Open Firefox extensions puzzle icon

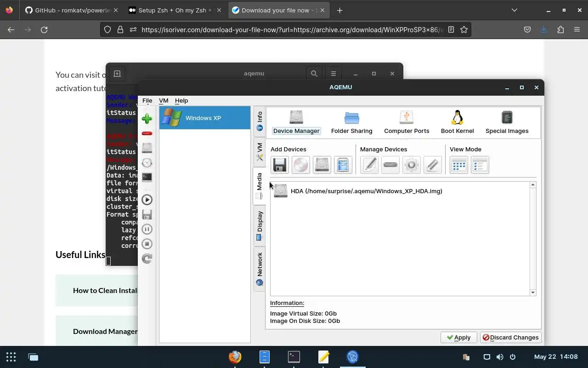pos(560,29)
